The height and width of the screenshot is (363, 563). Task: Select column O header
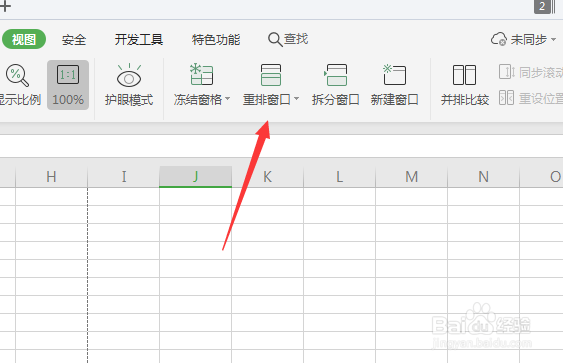click(x=541, y=177)
